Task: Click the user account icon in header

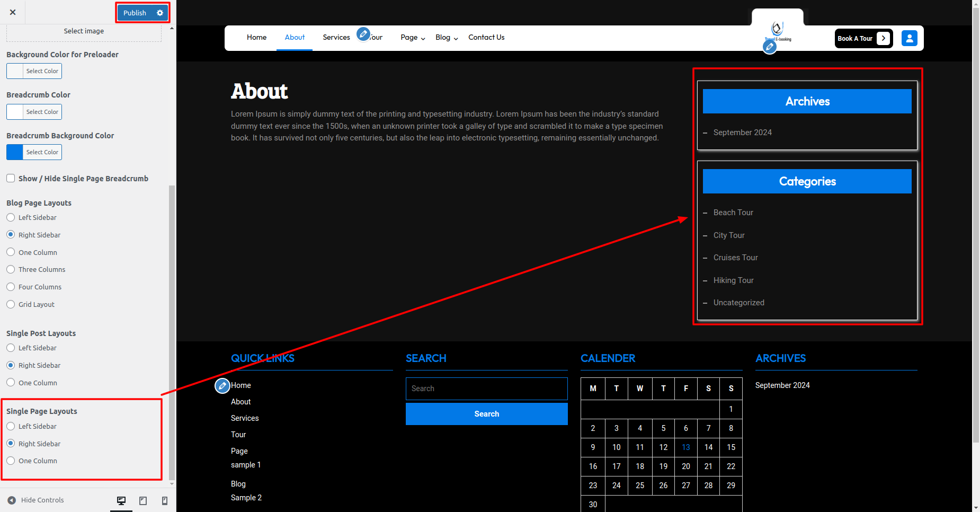Action: pyautogui.click(x=909, y=38)
